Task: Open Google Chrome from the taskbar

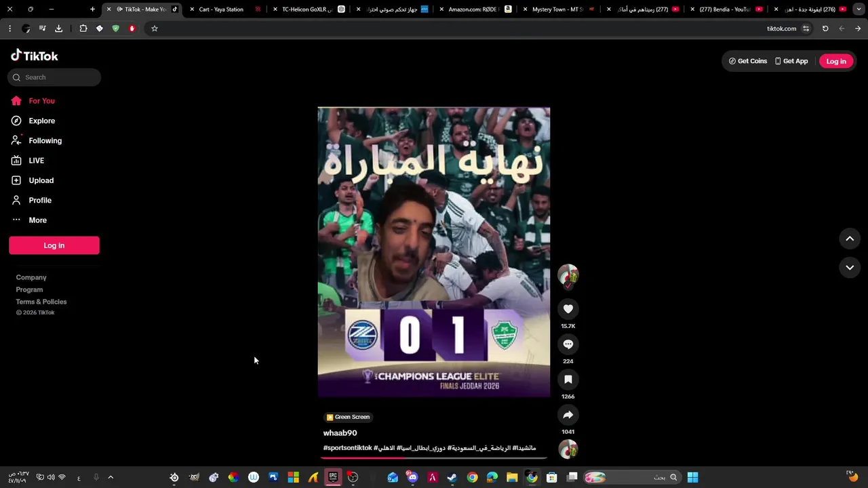Action: [x=472, y=477]
